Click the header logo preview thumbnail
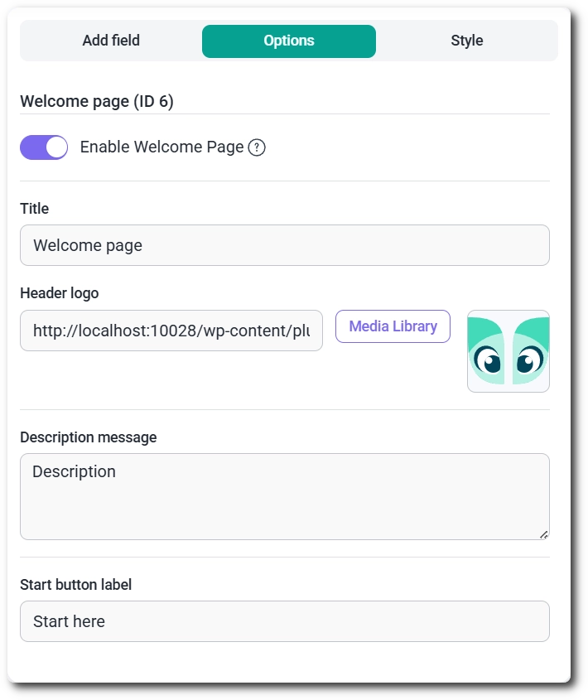588x700 pixels. [508, 351]
